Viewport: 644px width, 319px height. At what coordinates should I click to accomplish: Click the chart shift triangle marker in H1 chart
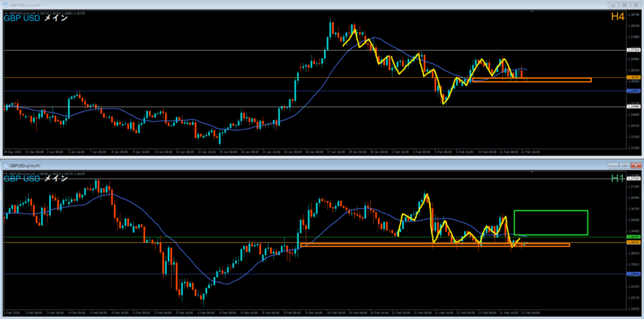coord(533,173)
